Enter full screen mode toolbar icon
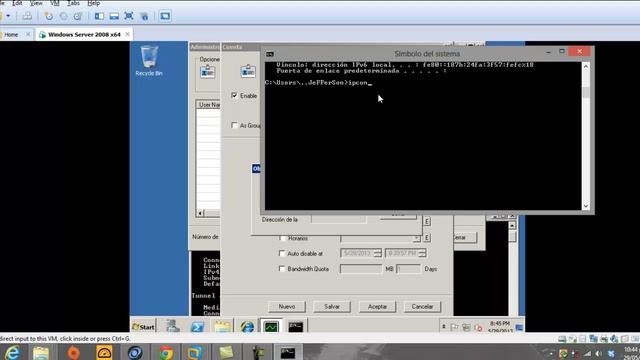 pos(129,16)
